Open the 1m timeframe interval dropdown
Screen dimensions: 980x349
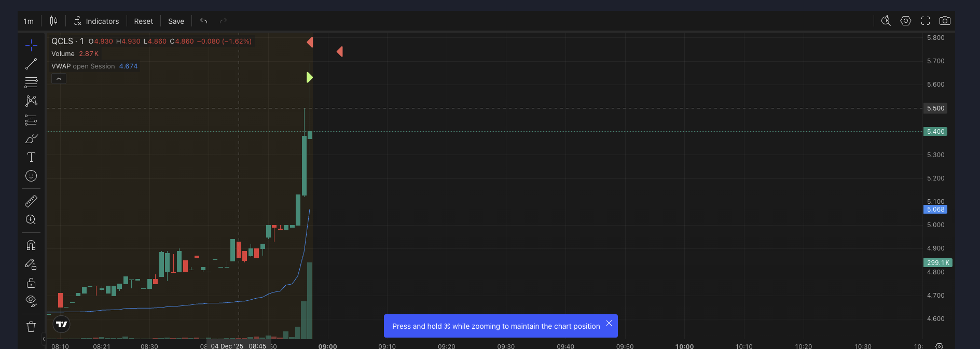tap(29, 21)
